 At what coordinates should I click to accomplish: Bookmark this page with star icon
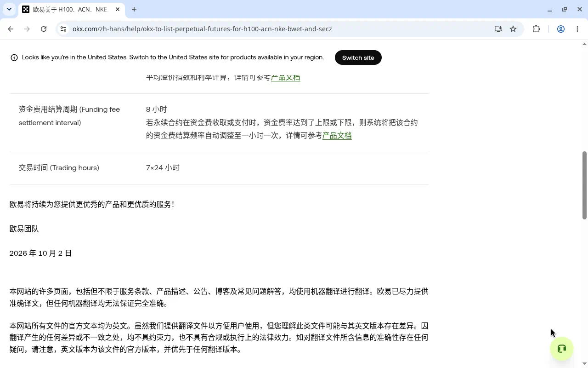(513, 29)
